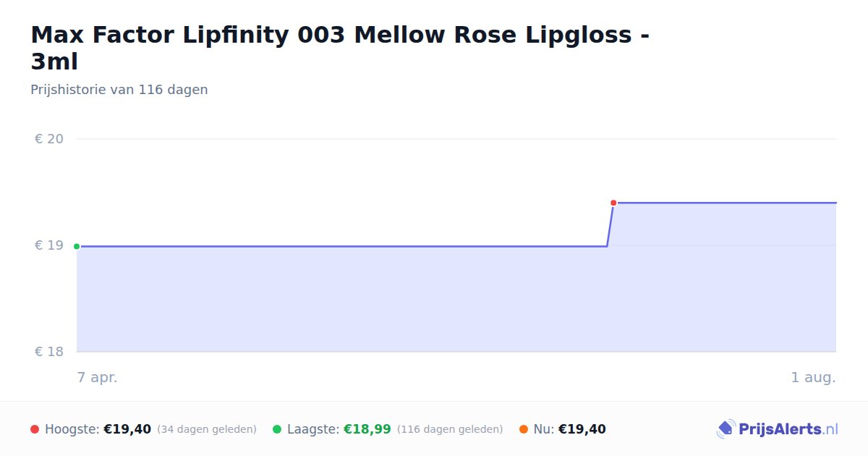Click the 7 apr. start date label

coord(97,377)
